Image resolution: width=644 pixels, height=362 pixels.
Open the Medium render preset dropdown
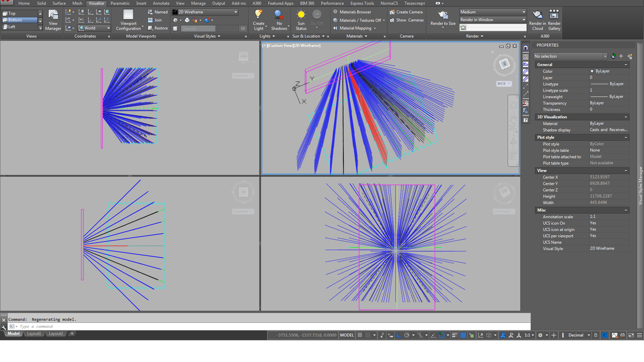point(493,12)
